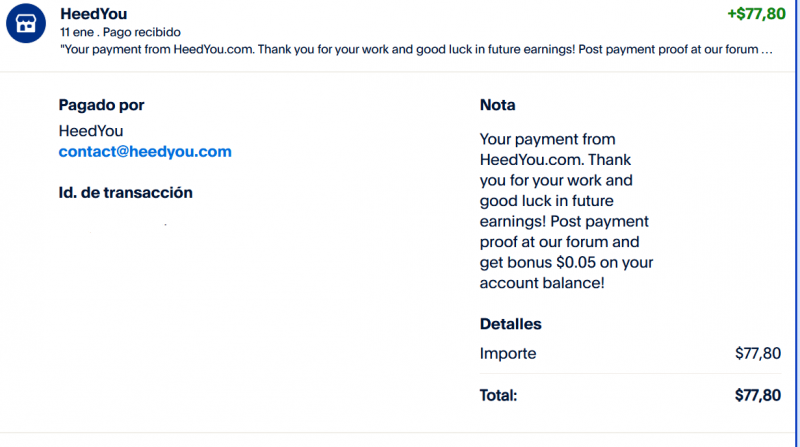Click the 'bonus $0.05' text in note
This screenshot has width=800, height=447.
point(555,262)
